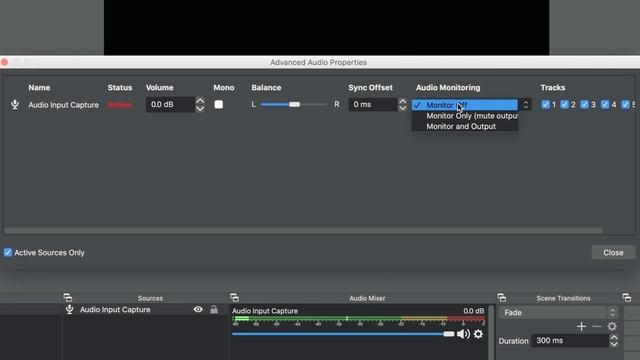Click the 0 ms Sync Offset field
640x360 pixels.
(x=373, y=104)
